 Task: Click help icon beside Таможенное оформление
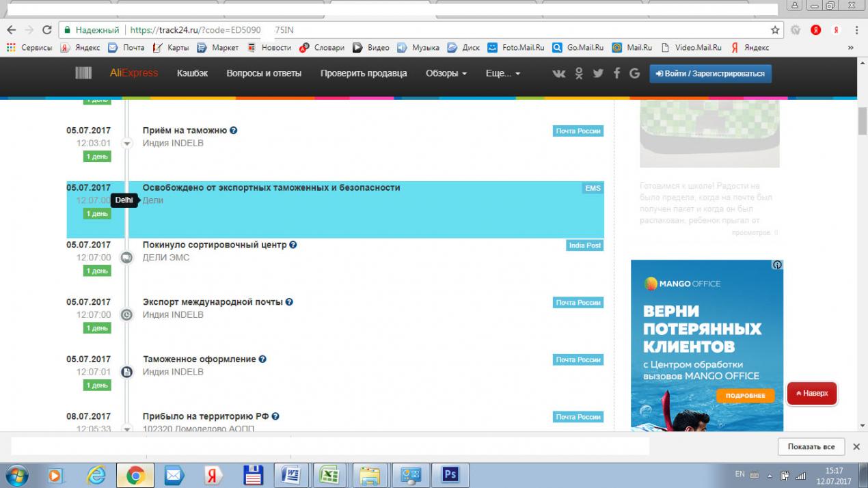[262, 360]
